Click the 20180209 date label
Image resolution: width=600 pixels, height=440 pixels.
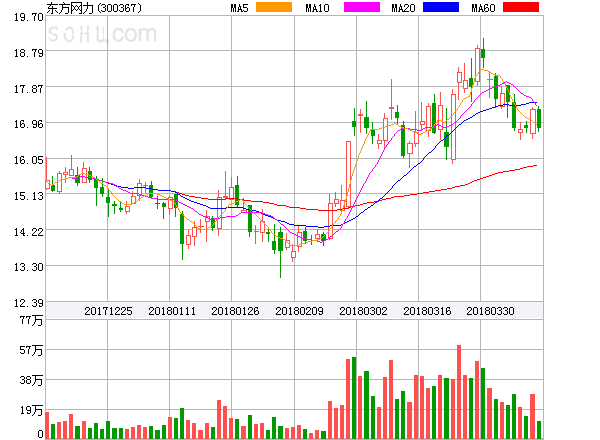(x=299, y=311)
